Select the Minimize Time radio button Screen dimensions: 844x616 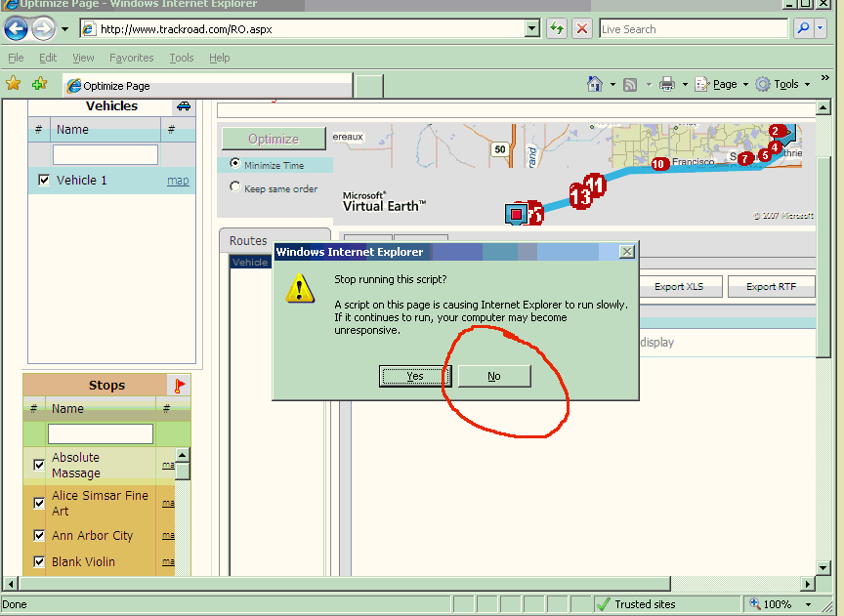pyautogui.click(x=234, y=163)
